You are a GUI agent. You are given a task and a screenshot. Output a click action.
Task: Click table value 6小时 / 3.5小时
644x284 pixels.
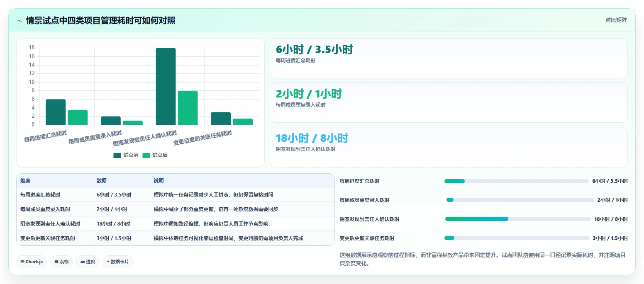pyautogui.click(x=114, y=195)
